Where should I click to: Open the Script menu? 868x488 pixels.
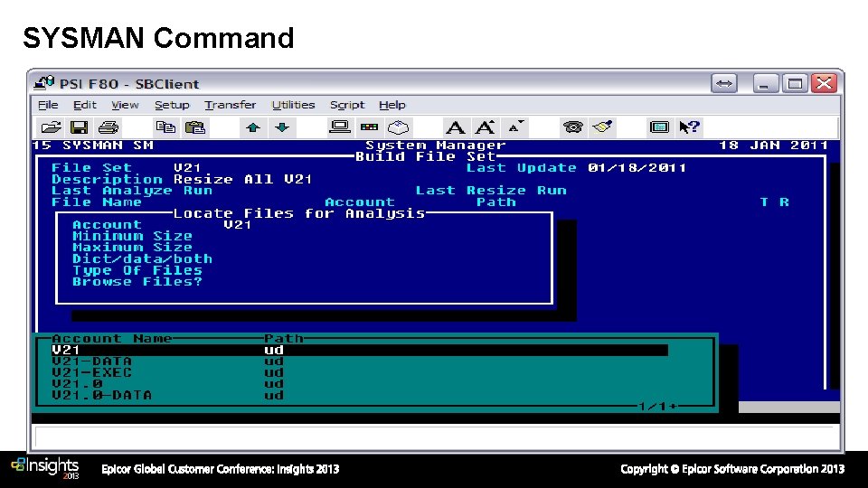coord(347,105)
